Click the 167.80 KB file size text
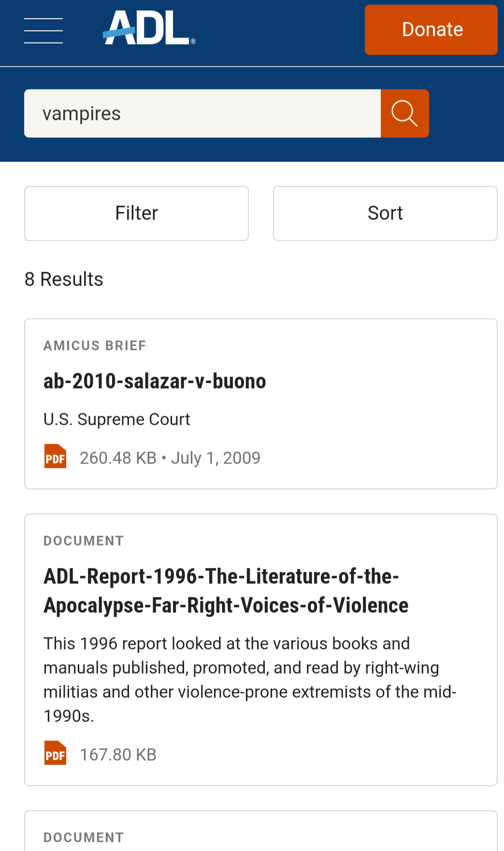 pyautogui.click(x=118, y=754)
